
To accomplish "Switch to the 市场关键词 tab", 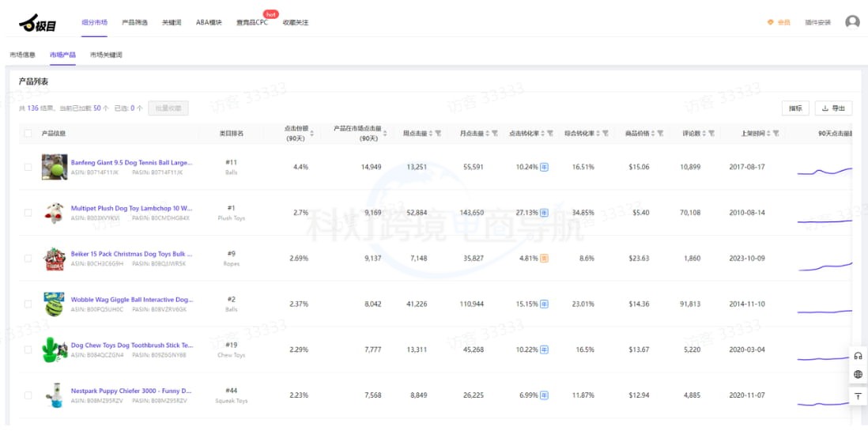I will (106, 55).
